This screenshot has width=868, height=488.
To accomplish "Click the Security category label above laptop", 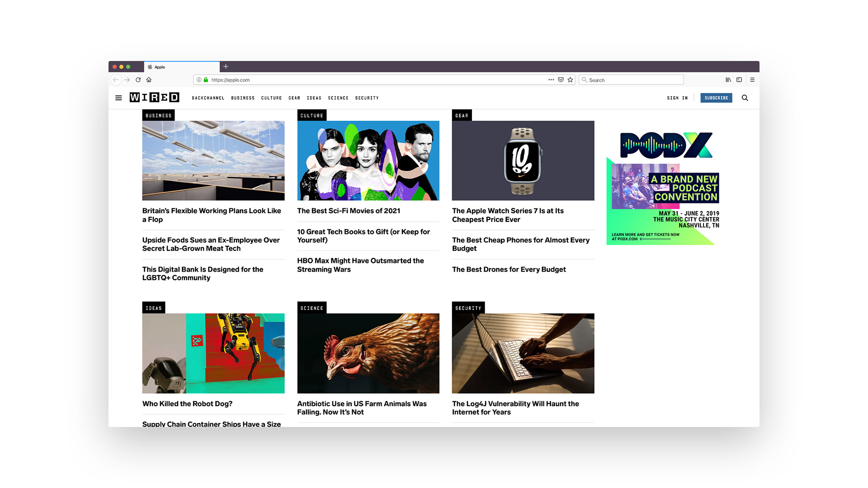I will 468,308.
